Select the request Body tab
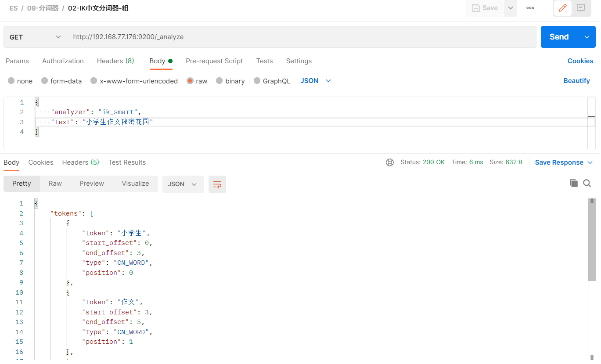Image resolution: width=601 pixels, height=364 pixels. pos(161,61)
